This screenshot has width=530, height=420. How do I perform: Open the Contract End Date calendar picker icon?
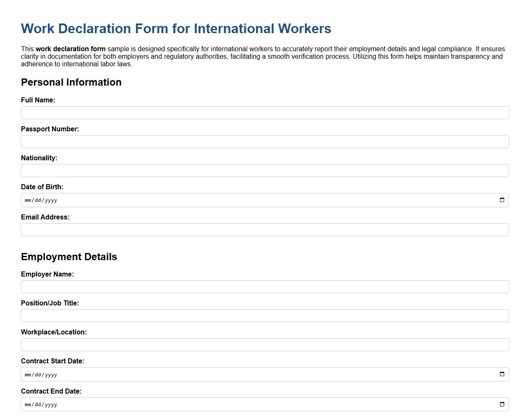coord(501,404)
